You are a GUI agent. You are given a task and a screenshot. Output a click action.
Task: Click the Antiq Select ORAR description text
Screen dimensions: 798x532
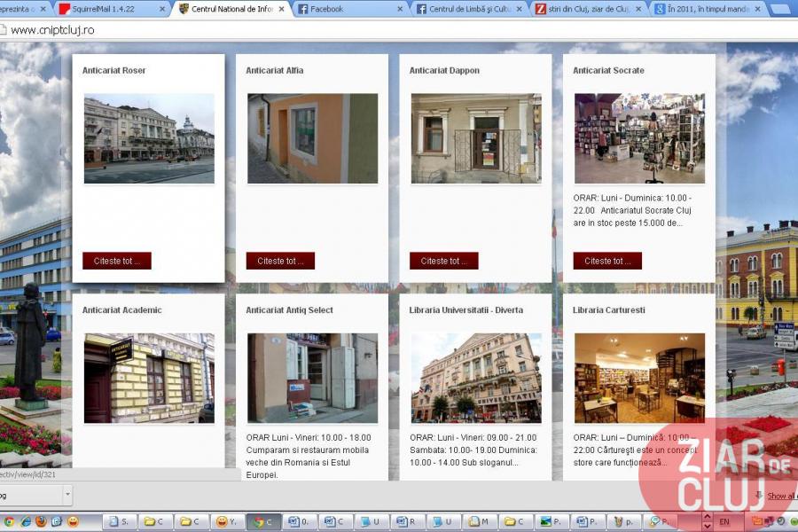coord(309,456)
